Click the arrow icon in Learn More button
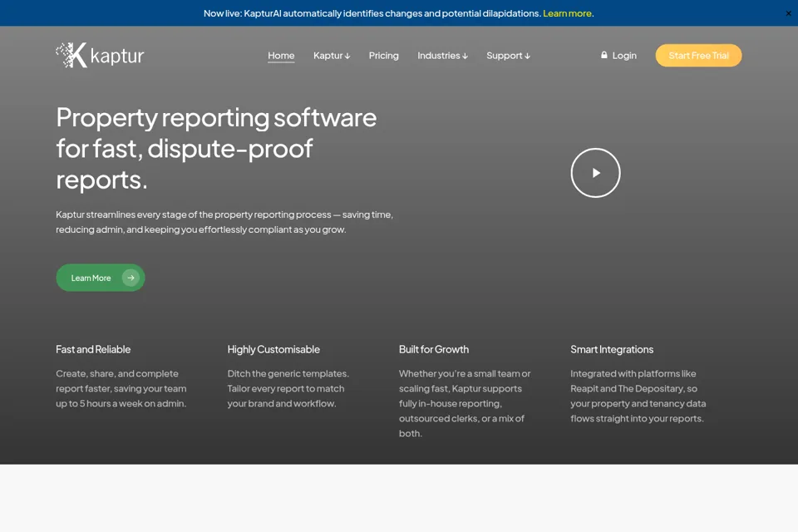Image resolution: width=798 pixels, height=532 pixels. point(131,278)
